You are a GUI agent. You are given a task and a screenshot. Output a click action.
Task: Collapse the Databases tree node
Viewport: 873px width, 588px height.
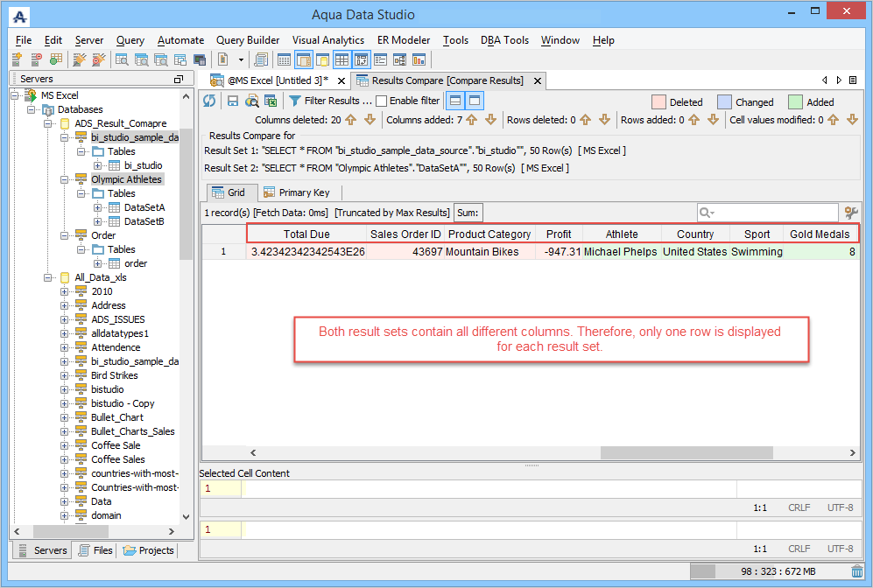point(32,109)
